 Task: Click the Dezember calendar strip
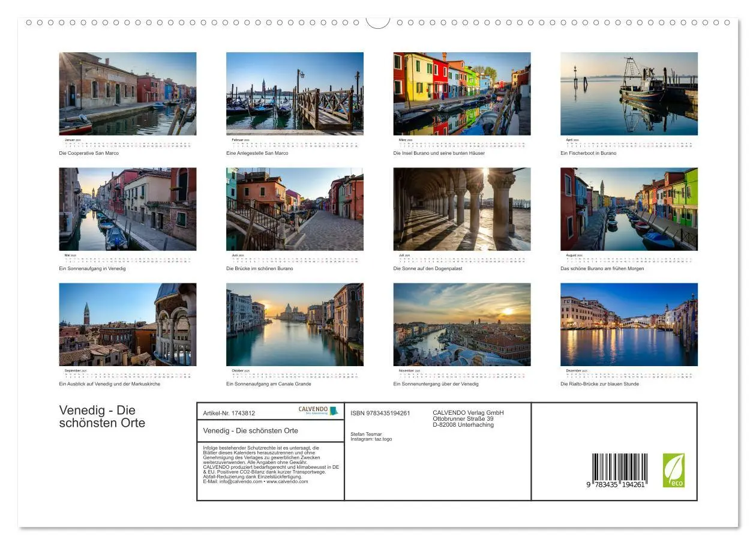(629, 374)
